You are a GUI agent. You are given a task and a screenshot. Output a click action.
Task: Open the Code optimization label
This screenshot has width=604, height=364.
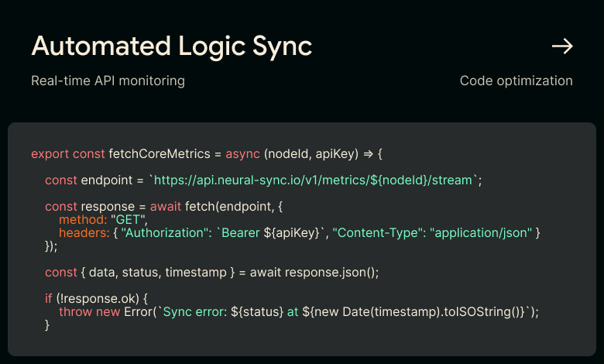[516, 81]
